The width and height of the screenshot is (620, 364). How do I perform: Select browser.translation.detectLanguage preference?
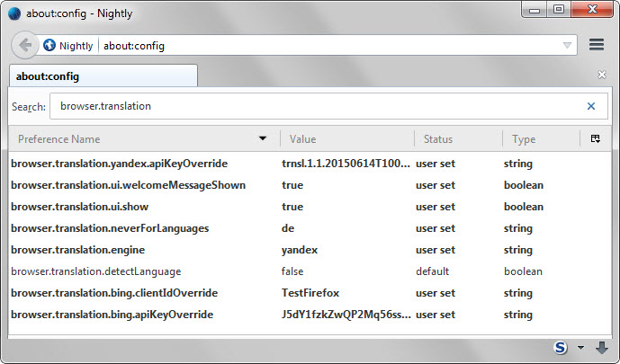coord(95,271)
